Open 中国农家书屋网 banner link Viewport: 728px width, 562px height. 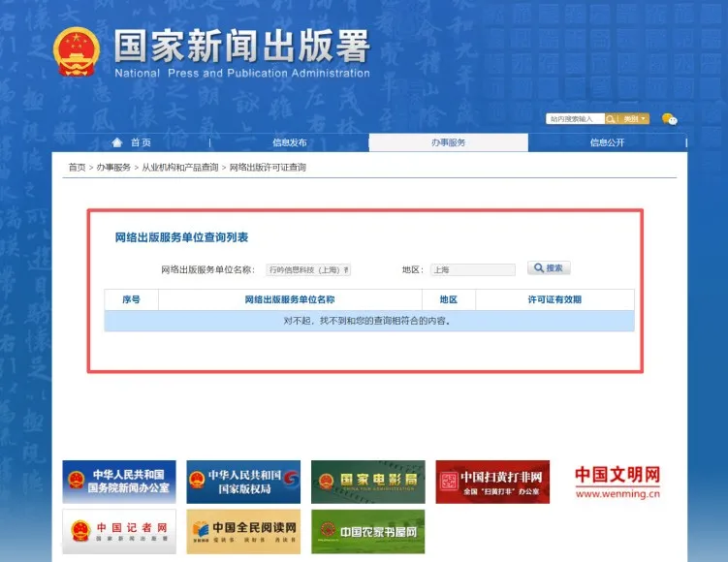pyautogui.click(x=368, y=531)
